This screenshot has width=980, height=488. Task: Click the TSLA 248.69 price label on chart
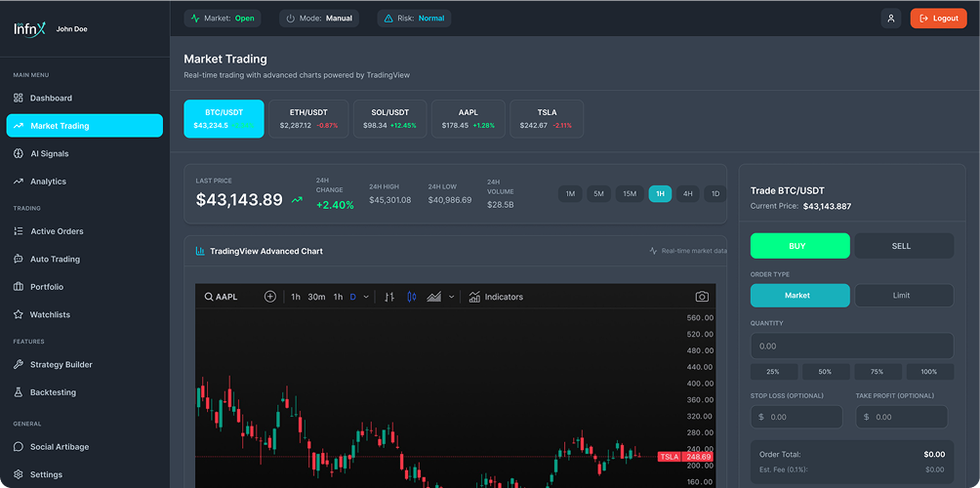pyautogui.click(x=685, y=457)
